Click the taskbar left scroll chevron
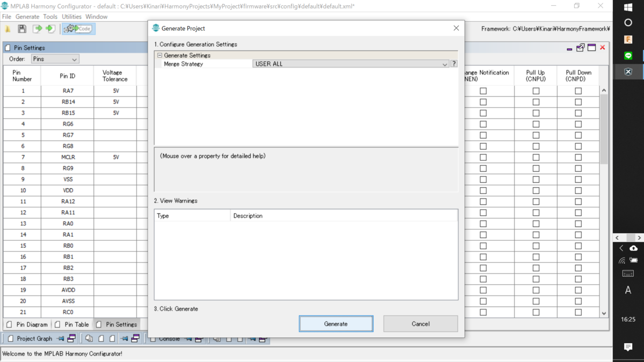Viewport: 644px width, 362px height. [x=618, y=238]
